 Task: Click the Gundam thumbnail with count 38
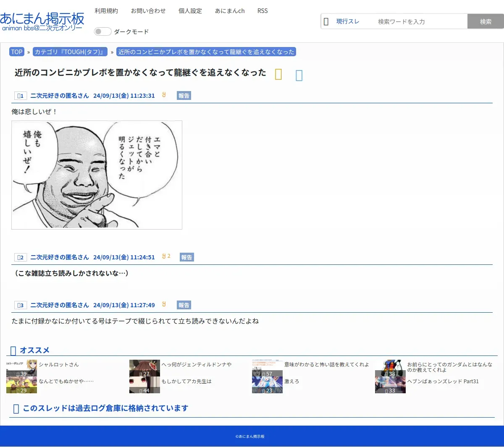(390, 368)
